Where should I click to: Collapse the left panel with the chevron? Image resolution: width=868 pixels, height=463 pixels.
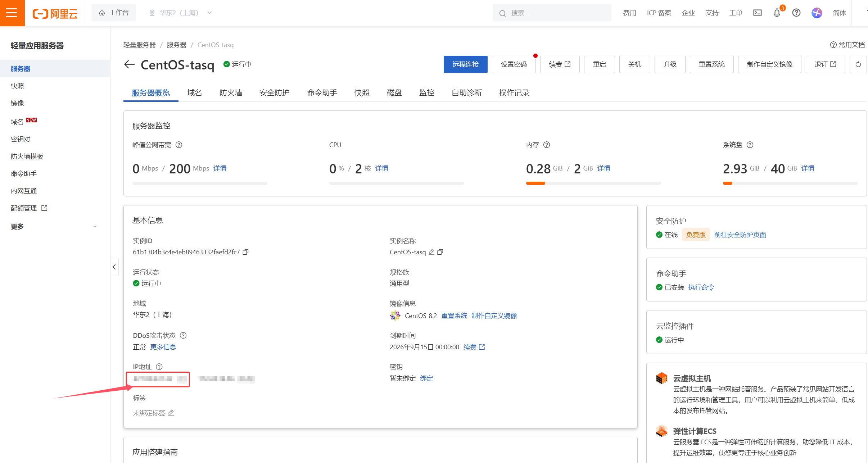pos(114,267)
